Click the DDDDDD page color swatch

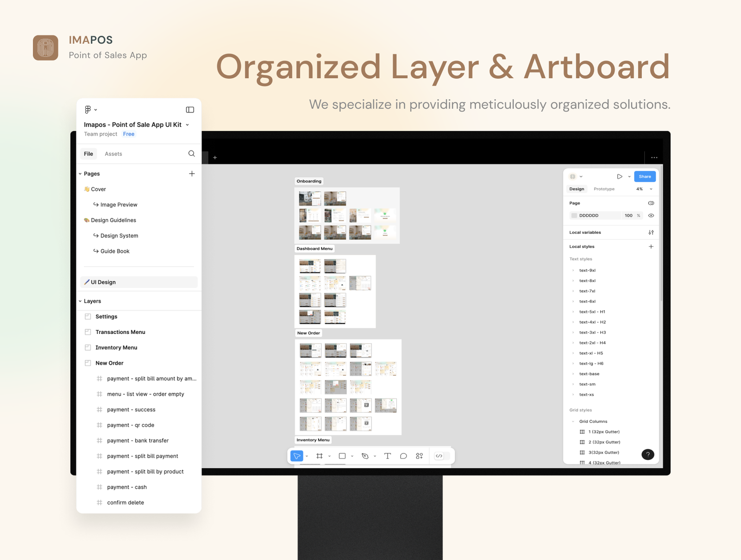[x=574, y=215]
